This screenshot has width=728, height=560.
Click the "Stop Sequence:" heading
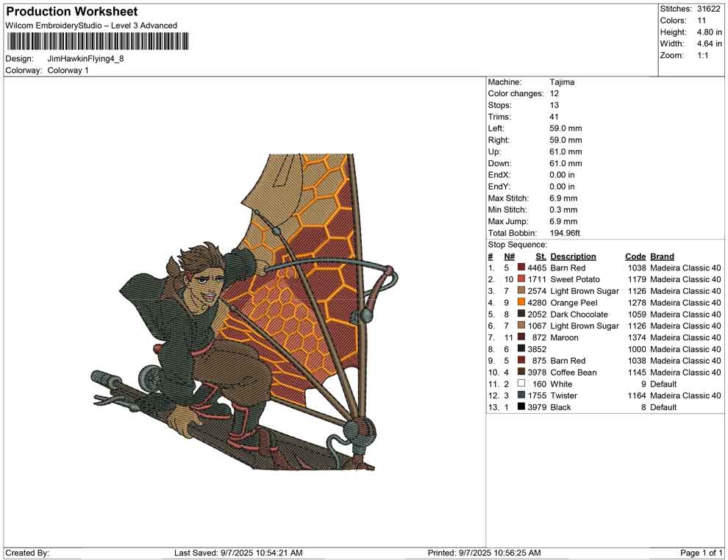[518, 245]
